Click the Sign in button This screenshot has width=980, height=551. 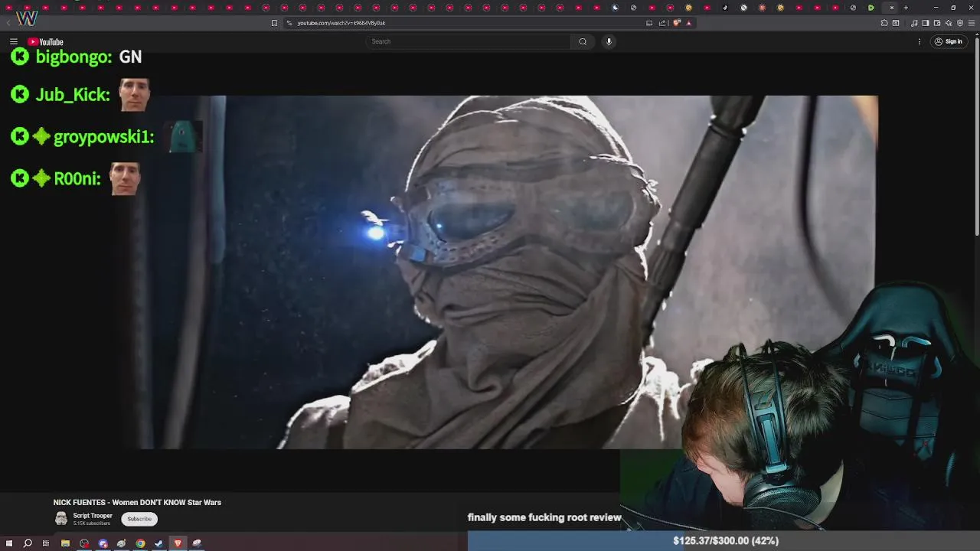[949, 41]
